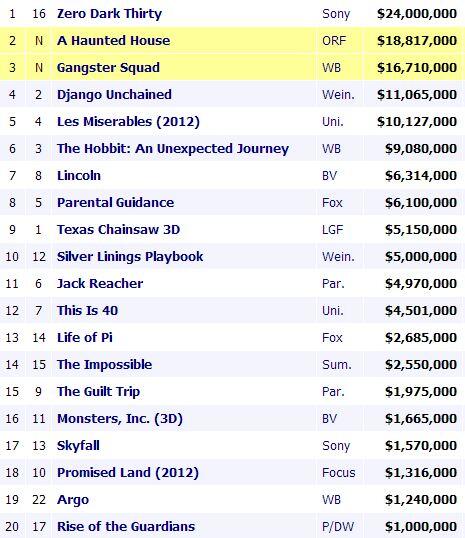Open The Impossible movie link
This screenshot has width=465, height=538.
coord(104,364)
